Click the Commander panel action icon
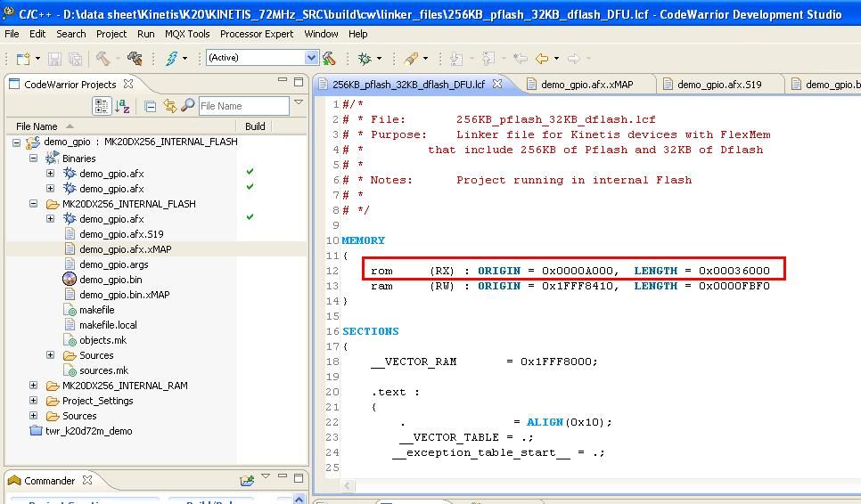Image resolution: width=861 pixels, height=504 pixels. point(247,481)
